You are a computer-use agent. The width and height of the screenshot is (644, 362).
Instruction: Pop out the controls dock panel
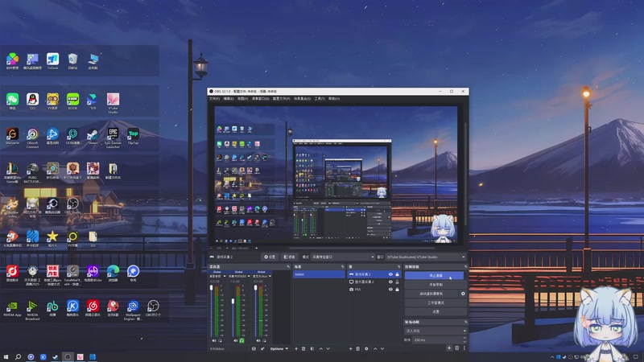[x=465, y=267]
